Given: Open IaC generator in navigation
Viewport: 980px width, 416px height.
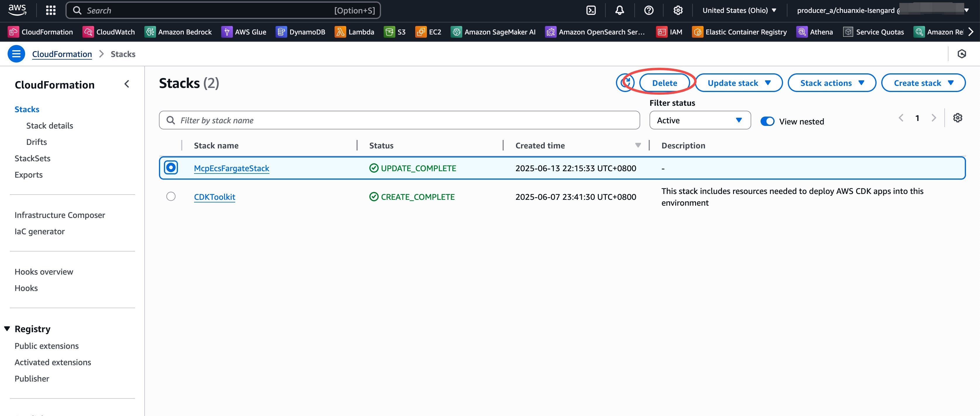Looking at the screenshot, I should [39, 232].
